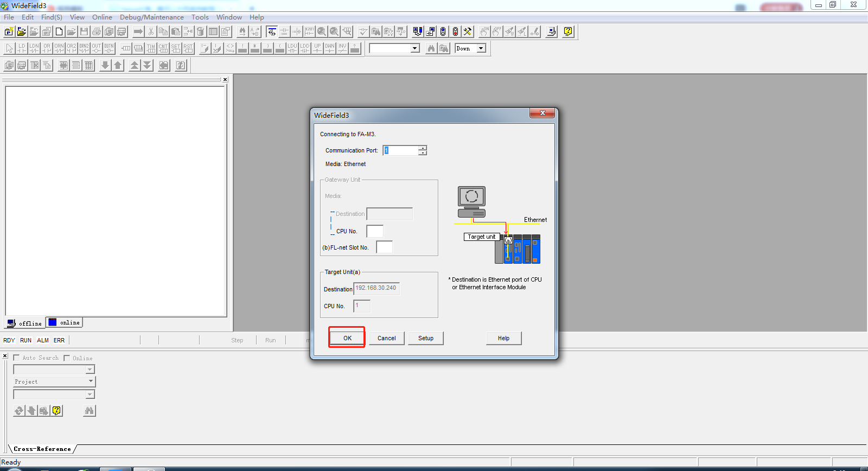Click the hammer and wrench tools icon
The height and width of the screenshot is (471, 868).
pyautogui.click(x=468, y=31)
